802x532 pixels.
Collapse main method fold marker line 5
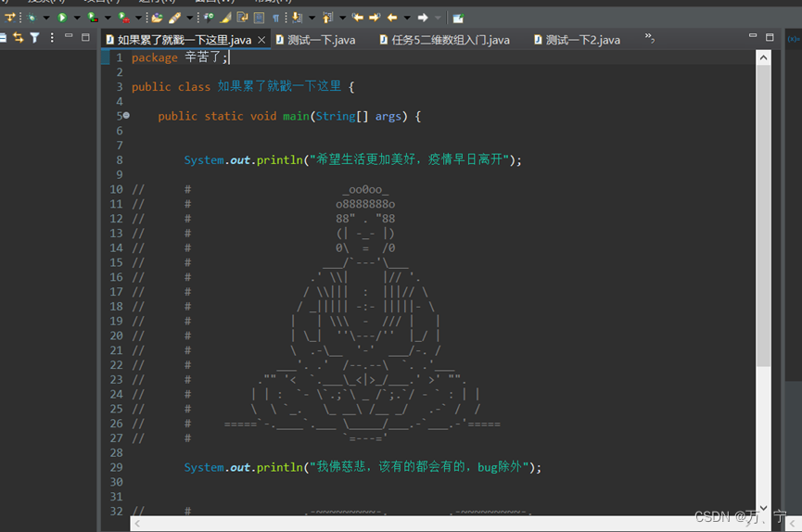point(126,116)
